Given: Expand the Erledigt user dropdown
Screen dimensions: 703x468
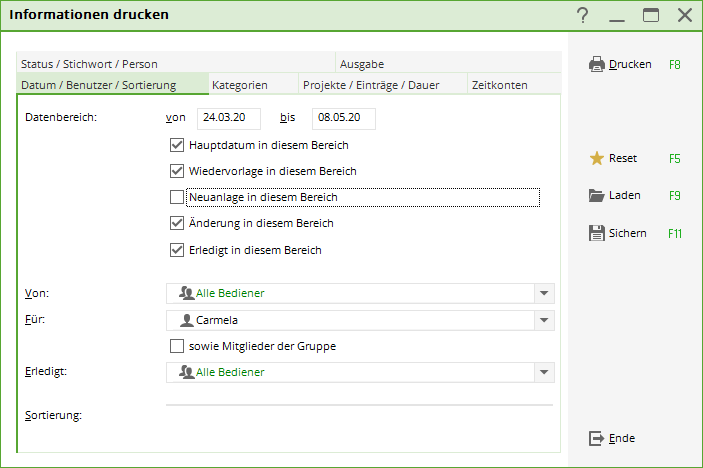Looking at the screenshot, I should (544, 372).
